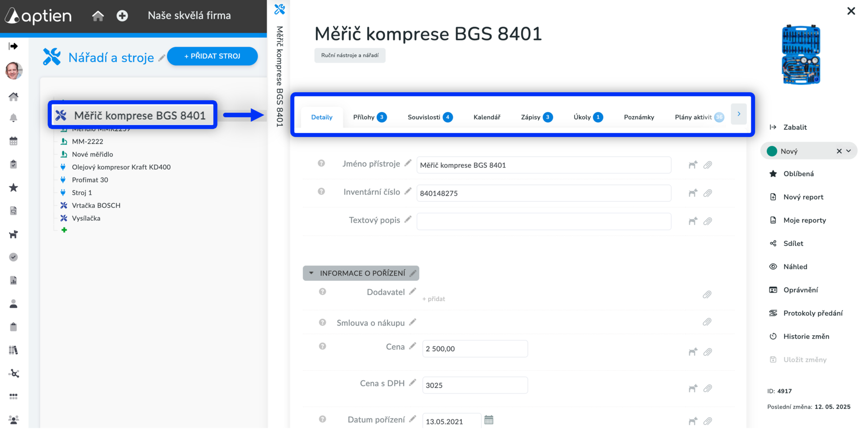Click the star icon in left sidebar

tap(14, 188)
